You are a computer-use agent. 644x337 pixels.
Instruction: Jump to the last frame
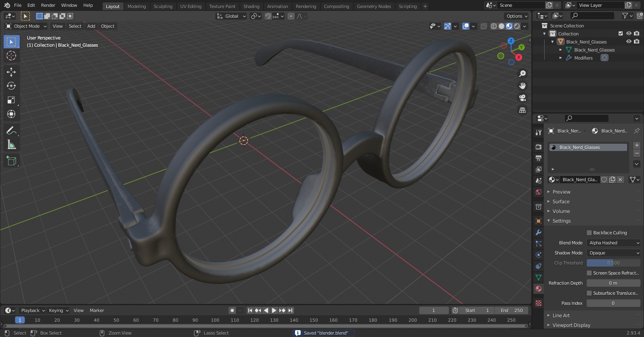pos(290,310)
